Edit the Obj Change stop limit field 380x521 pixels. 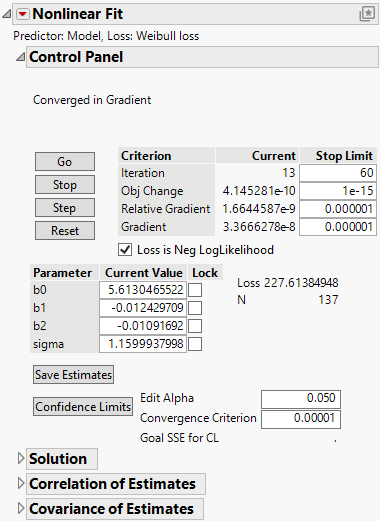(338, 191)
